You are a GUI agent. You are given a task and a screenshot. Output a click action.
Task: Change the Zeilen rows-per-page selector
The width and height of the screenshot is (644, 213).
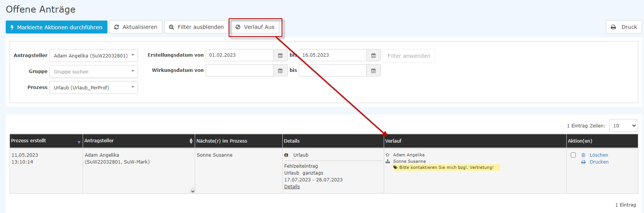click(623, 126)
